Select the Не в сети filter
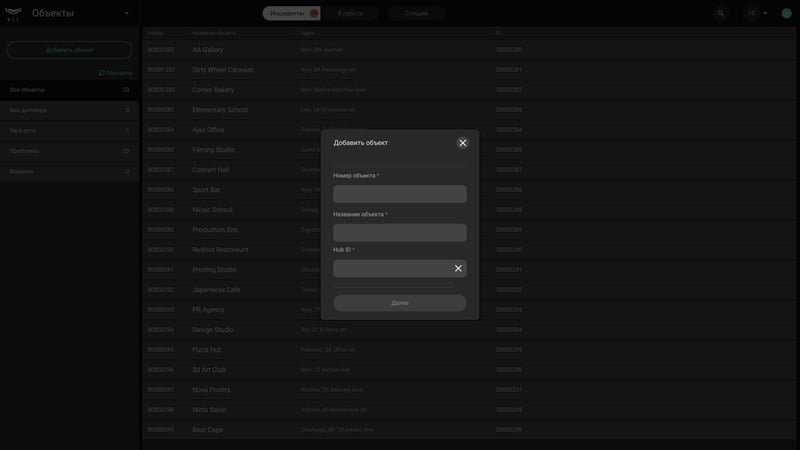 tap(69, 131)
